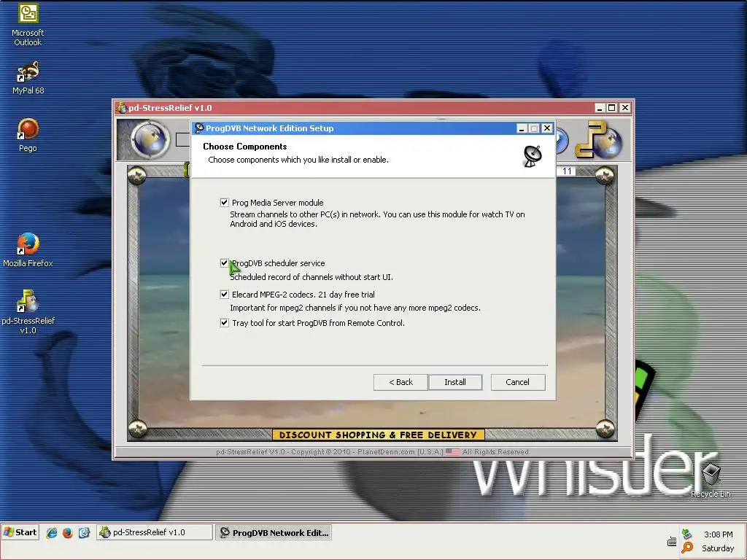
Task: Click the Discount Shopping & Free Delivery banner
Action: [x=379, y=435]
